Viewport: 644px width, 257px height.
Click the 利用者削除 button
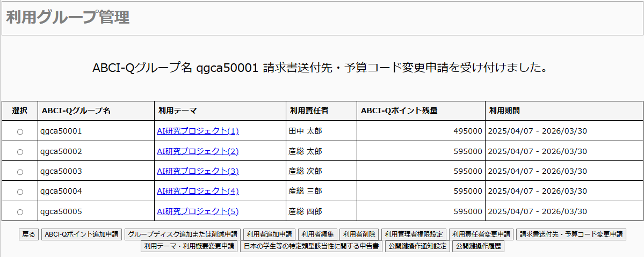(359, 234)
